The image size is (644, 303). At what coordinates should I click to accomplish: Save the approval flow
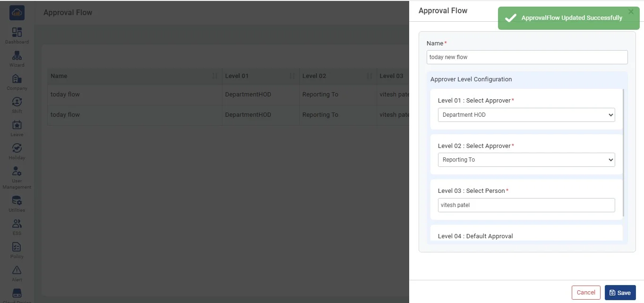tap(620, 293)
